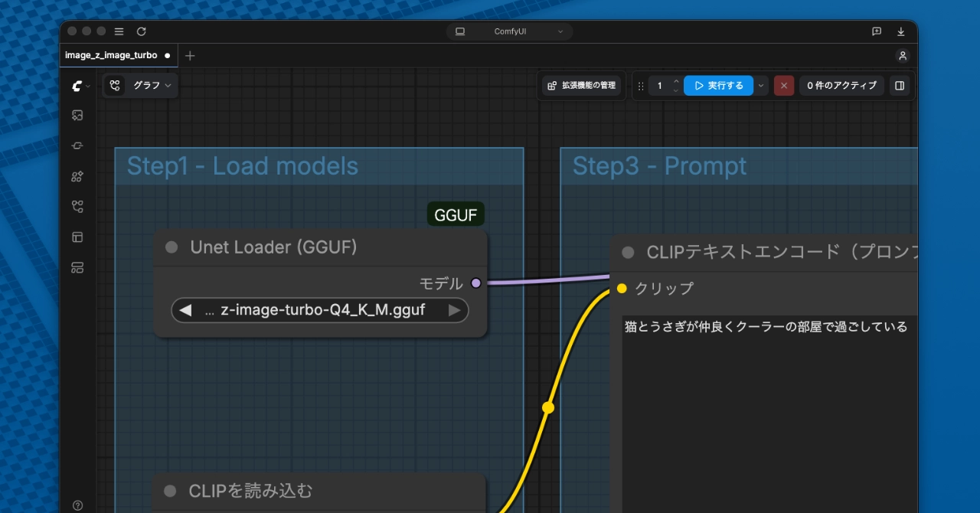Open the workflows tree sidebar icon

click(77, 207)
